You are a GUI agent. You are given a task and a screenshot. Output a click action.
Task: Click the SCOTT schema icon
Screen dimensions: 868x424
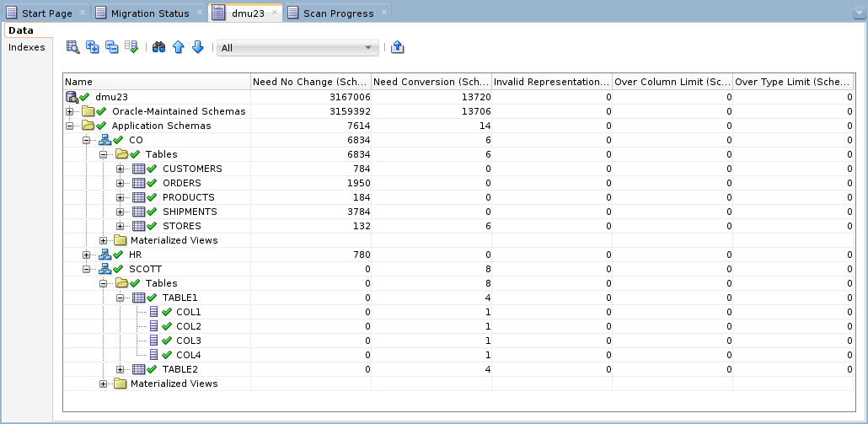click(104, 269)
